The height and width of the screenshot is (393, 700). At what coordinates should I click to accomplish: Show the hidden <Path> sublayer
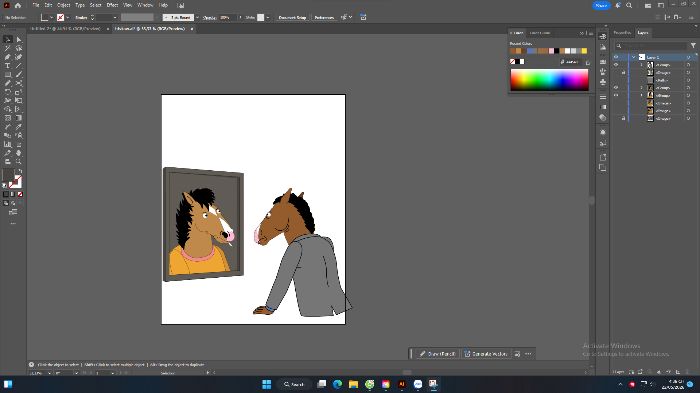pos(616,80)
